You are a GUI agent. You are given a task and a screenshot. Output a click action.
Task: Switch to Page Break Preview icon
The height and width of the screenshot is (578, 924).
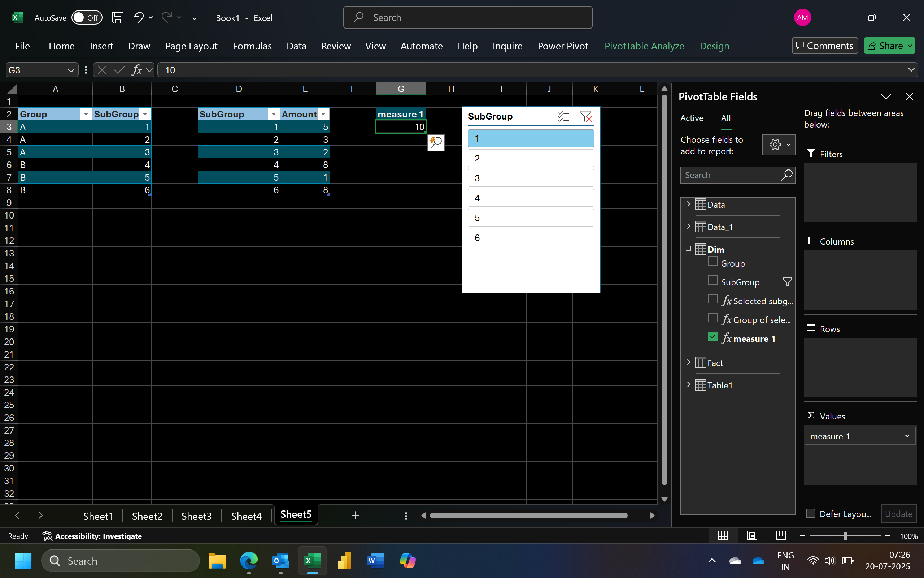781,536
